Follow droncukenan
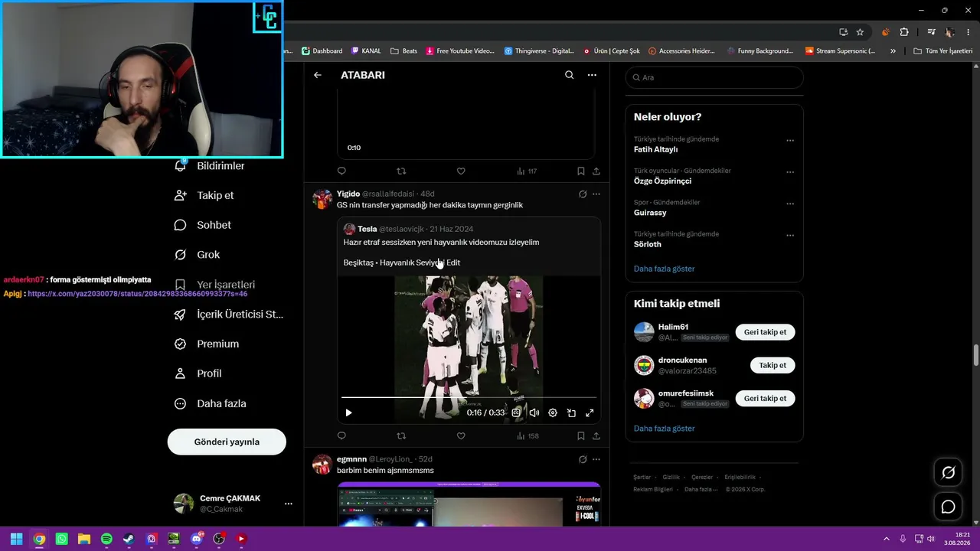The height and width of the screenshot is (551, 980). coord(773,365)
